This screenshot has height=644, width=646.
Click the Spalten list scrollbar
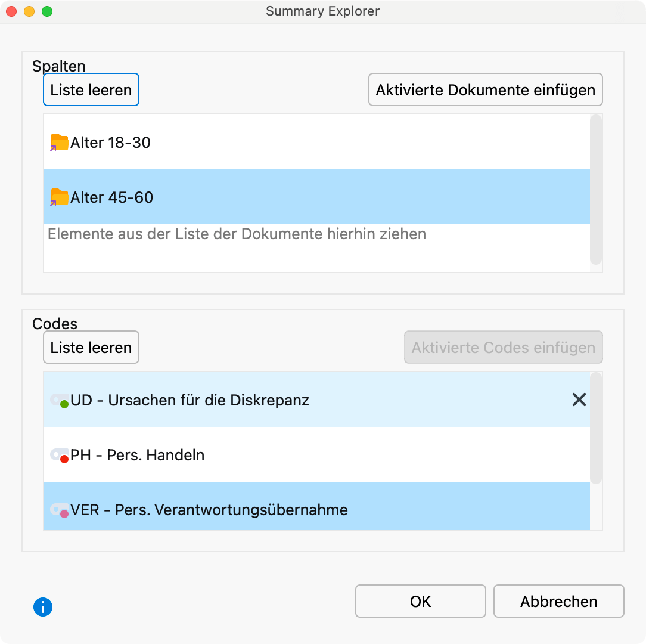point(595,189)
